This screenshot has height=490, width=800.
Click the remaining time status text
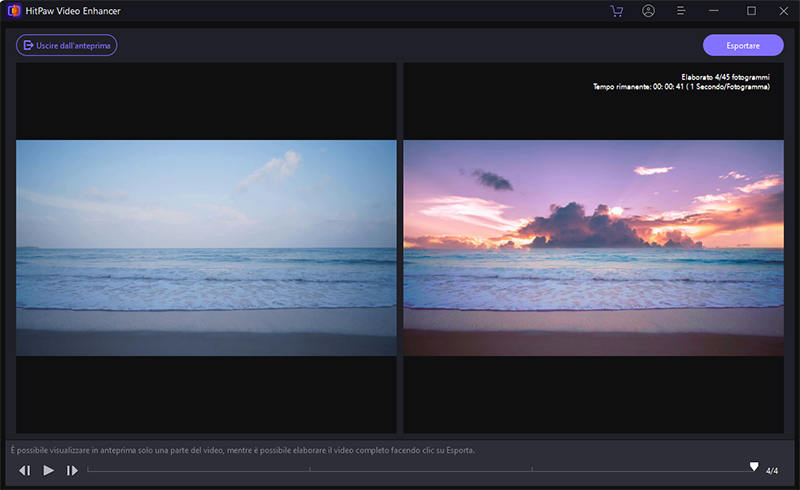pyautogui.click(x=680, y=87)
